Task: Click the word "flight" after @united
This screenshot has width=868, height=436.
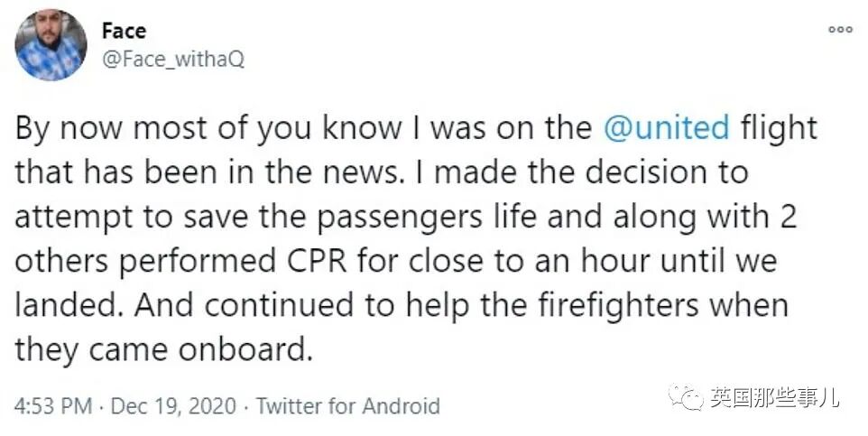Action: click(x=778, y=128)
